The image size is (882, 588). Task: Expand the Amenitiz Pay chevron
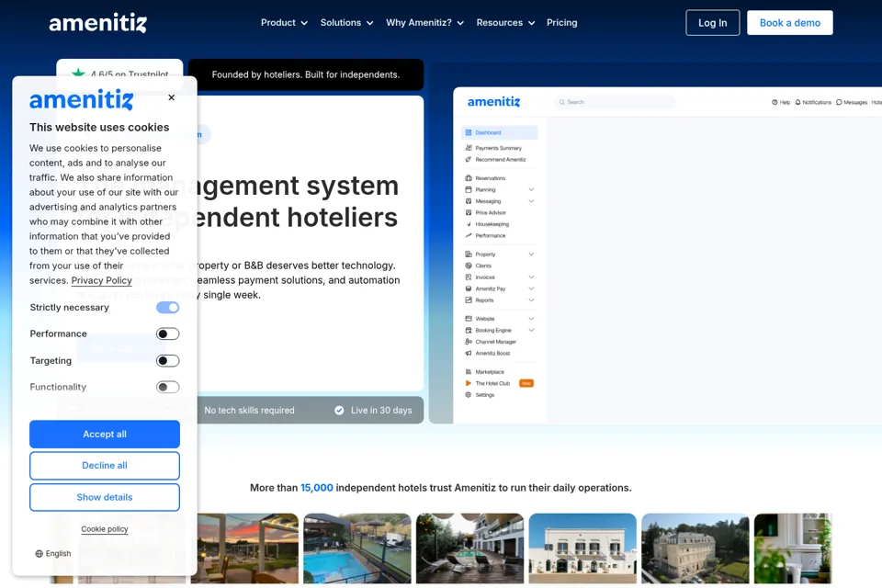pos(531,288)
